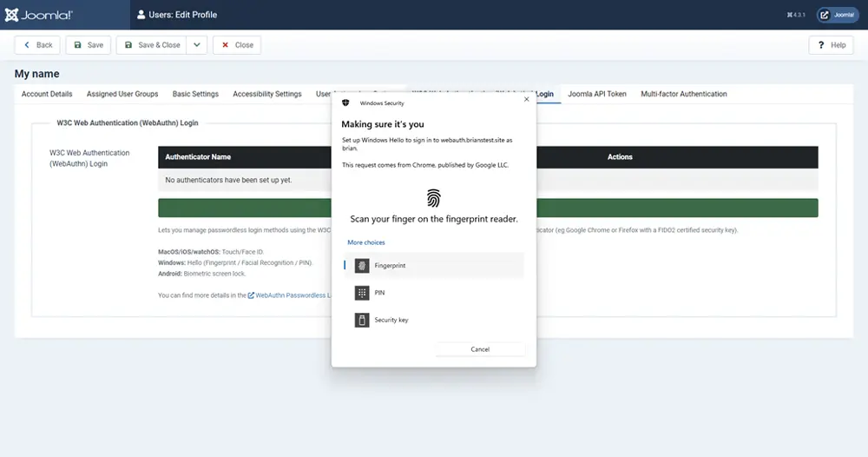Click the green add authenticator button
This screenshot has width=868, height=457.
[488, 208]
